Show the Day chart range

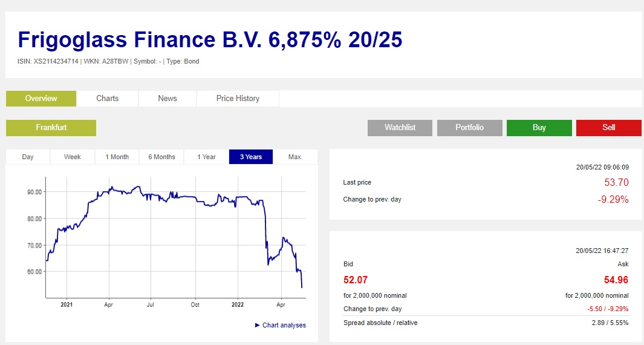point(28,157)
